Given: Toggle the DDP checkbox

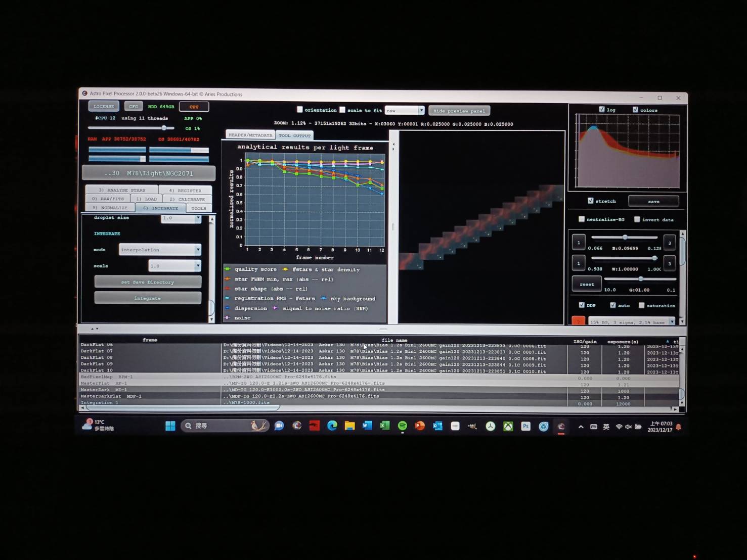Looking at the screenshot, I should pos(582,305).
